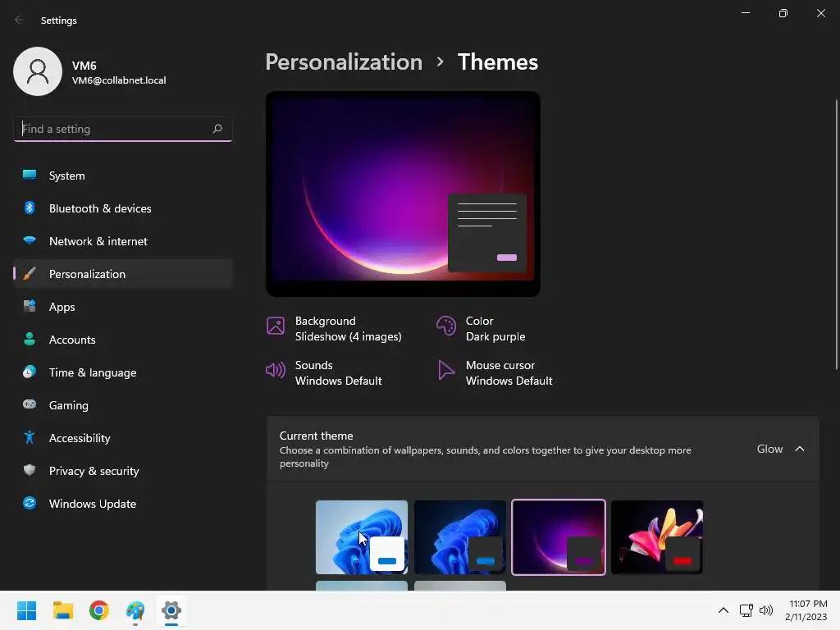Click the theme preview image

[403, 194]
